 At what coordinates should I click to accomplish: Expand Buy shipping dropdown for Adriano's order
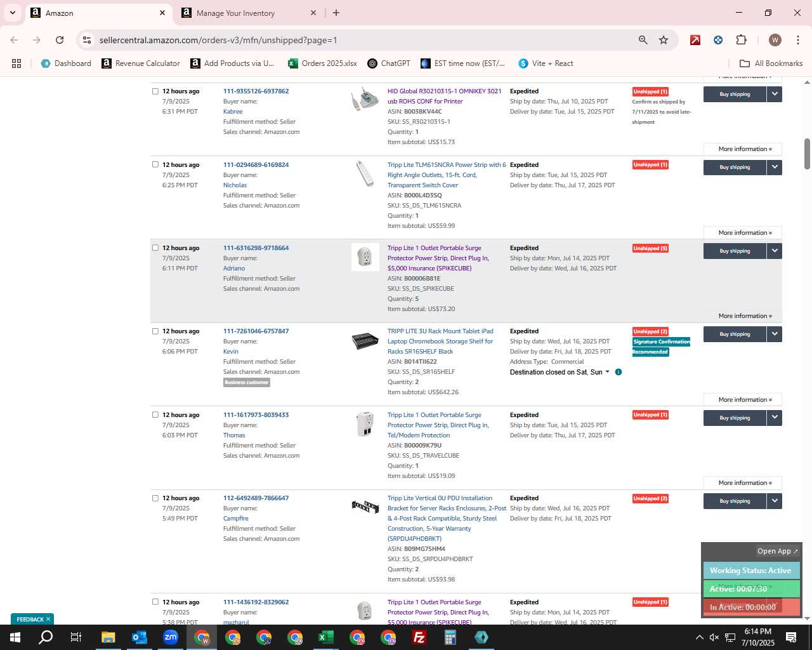pyautogui.click(x=775, y=251)
